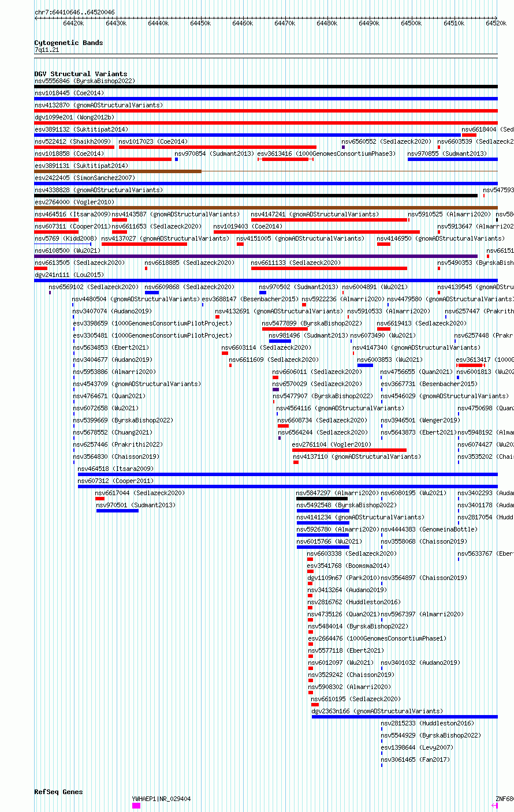Image resolution: width=514 pixels, height=812 pixels.
Task: Click nsv607311 (Cooper2011) label
Action: point(73,226)
